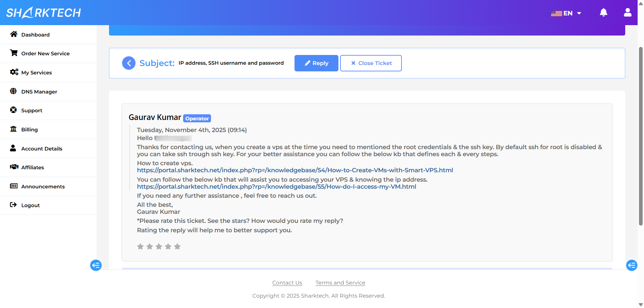Viewport: 644px width, 308px height.
Task: Collapse sidebar with left blue toggle icon
Action: [96, 265]
